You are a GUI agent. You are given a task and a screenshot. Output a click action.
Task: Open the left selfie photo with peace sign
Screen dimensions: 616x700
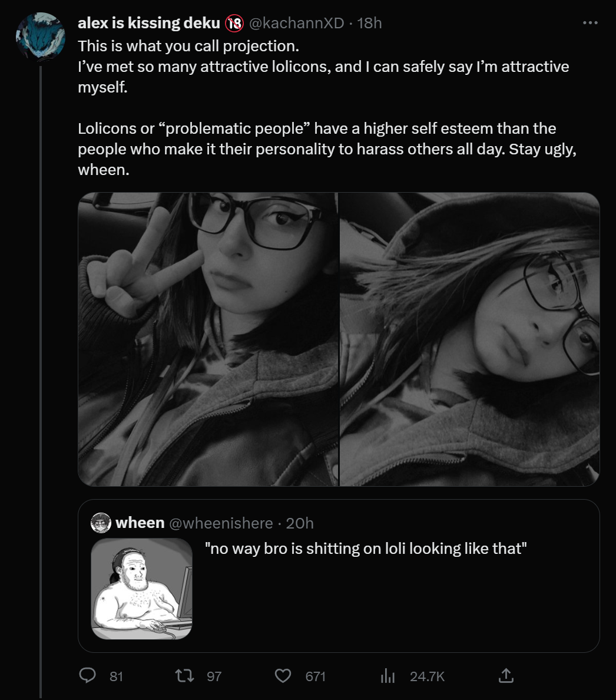(x=208, y=339)
